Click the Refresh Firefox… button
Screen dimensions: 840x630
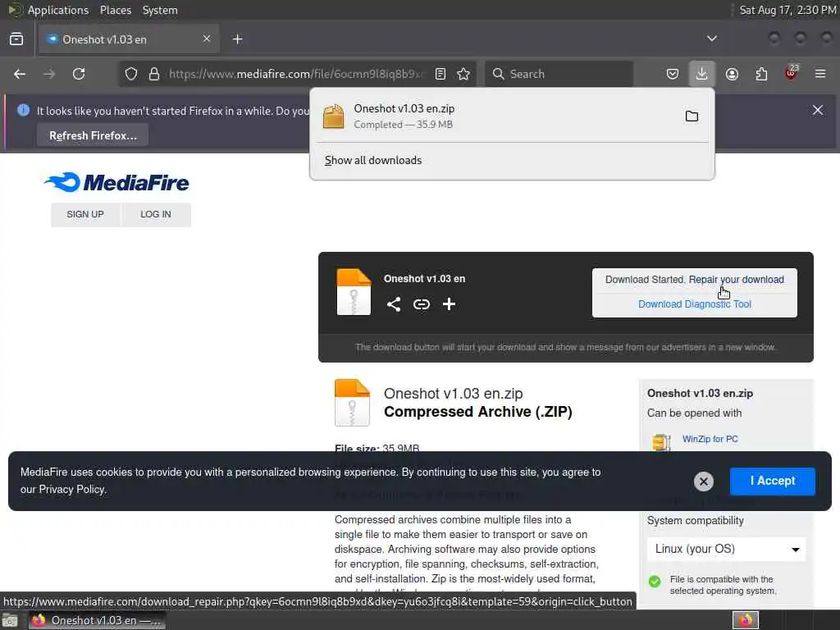click(x=93, y=135)
